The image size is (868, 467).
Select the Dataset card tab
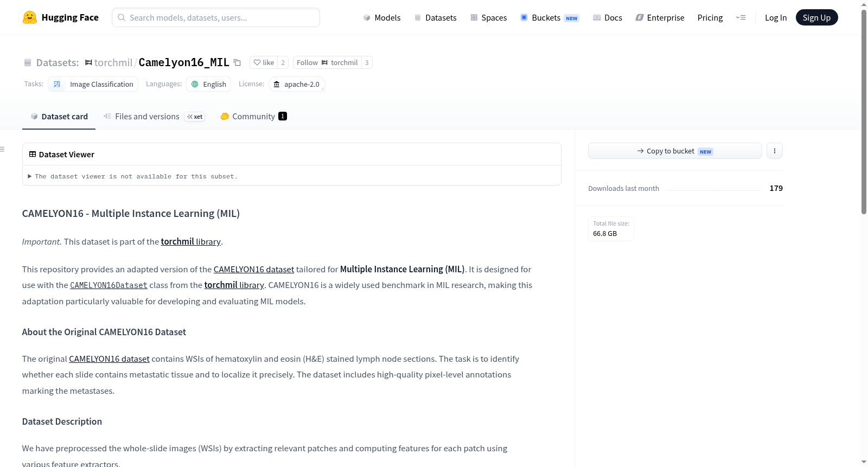pyautogui.click(x=59, y=116)
